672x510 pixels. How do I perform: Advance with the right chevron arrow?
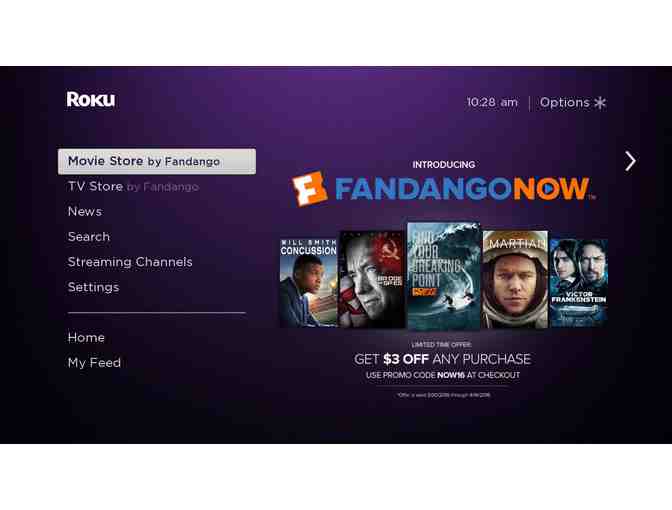pos(630,161)
